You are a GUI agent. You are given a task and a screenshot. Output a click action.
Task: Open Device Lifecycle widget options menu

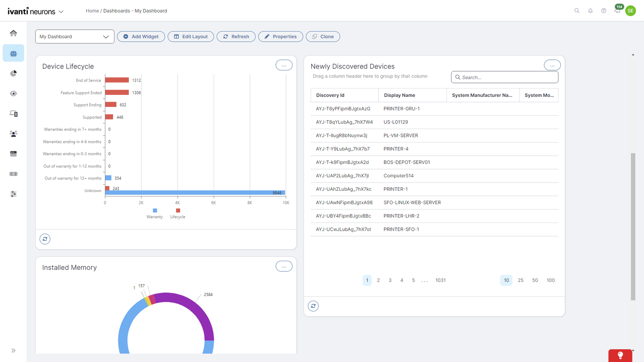point(284,65)
